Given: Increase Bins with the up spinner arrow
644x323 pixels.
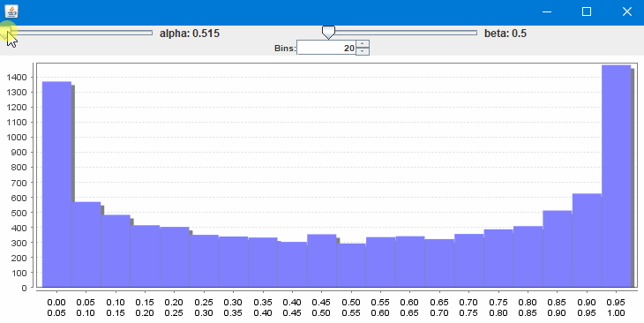Looking at the screenshot, I should point(363,44).
